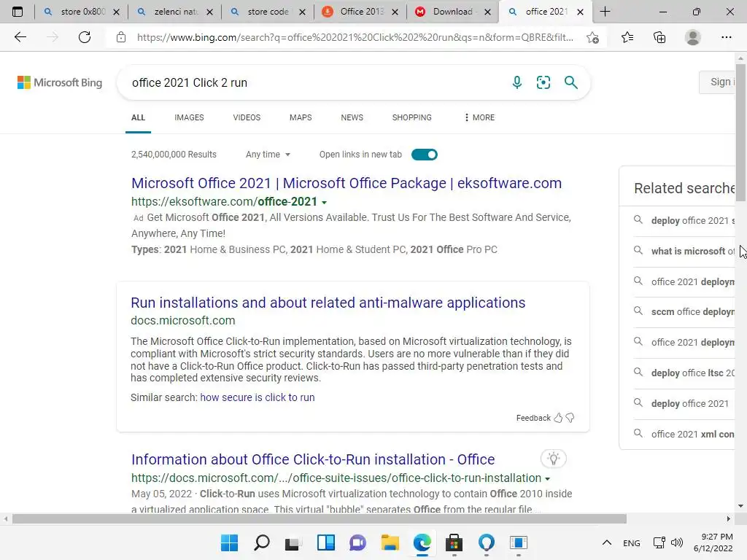Open Microsoft Edge in taskbar

point(422,542)
